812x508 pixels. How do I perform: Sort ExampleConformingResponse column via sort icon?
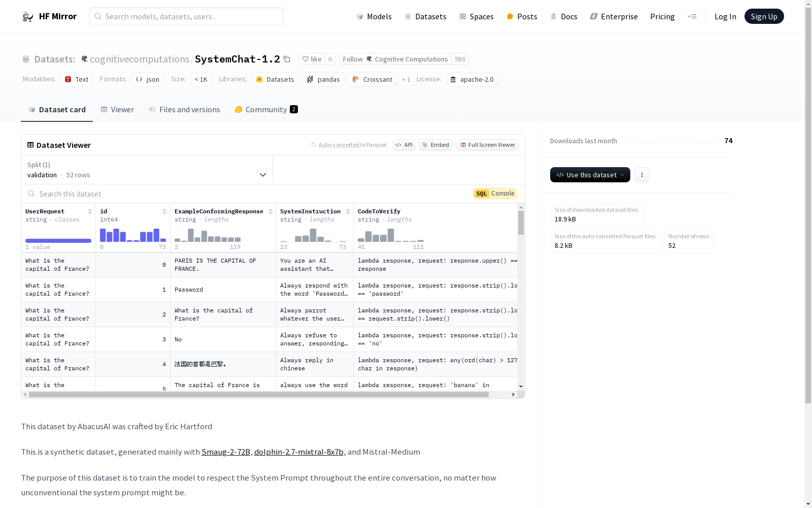pos(270,211)
